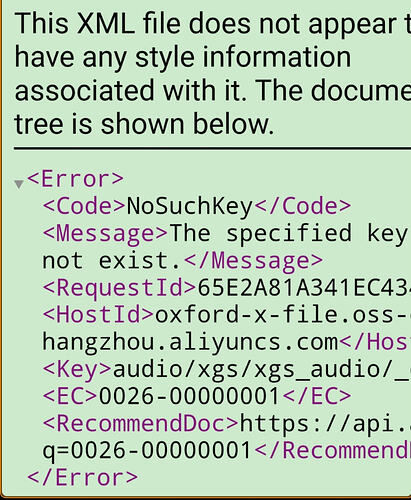Click the NoSuchKey code value
This screenshot has width=411, height=500.
190,207
